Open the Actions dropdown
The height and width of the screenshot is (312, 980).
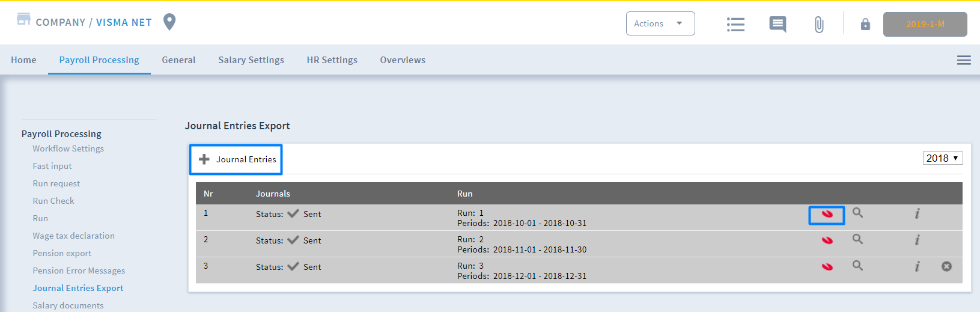coord(660,23)
